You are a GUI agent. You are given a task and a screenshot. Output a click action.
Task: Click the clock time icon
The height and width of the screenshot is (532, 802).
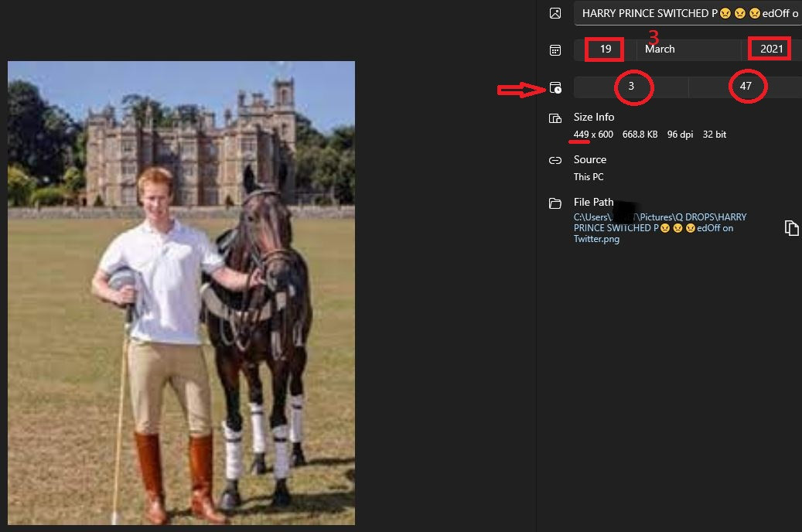coord(555,88)
